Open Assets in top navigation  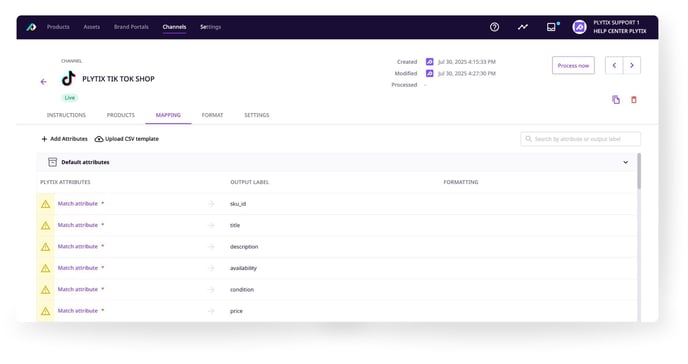point(92,27)
